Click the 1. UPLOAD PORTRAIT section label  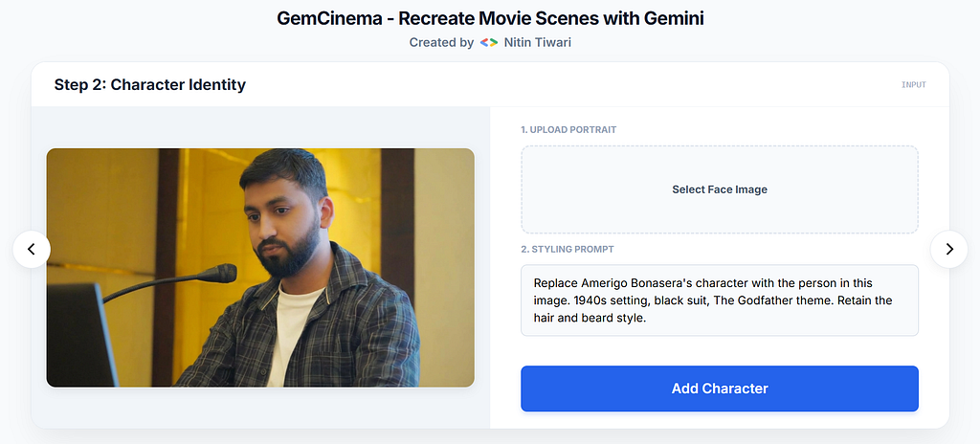[568, 129]
